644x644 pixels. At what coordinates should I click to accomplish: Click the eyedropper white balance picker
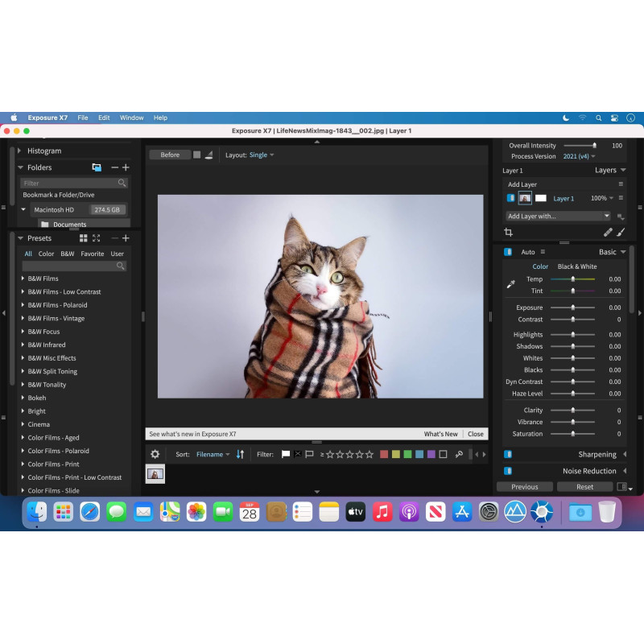pyautogui.click(x=510, y=284)
